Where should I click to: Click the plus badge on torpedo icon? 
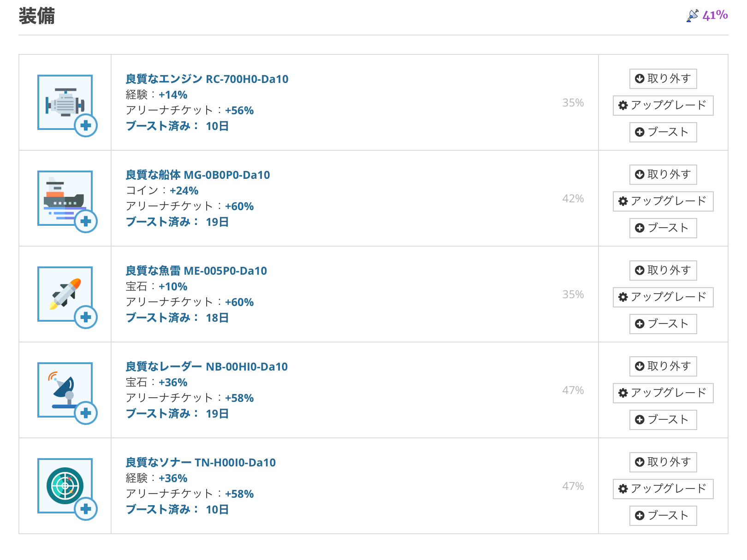(86, 317)
